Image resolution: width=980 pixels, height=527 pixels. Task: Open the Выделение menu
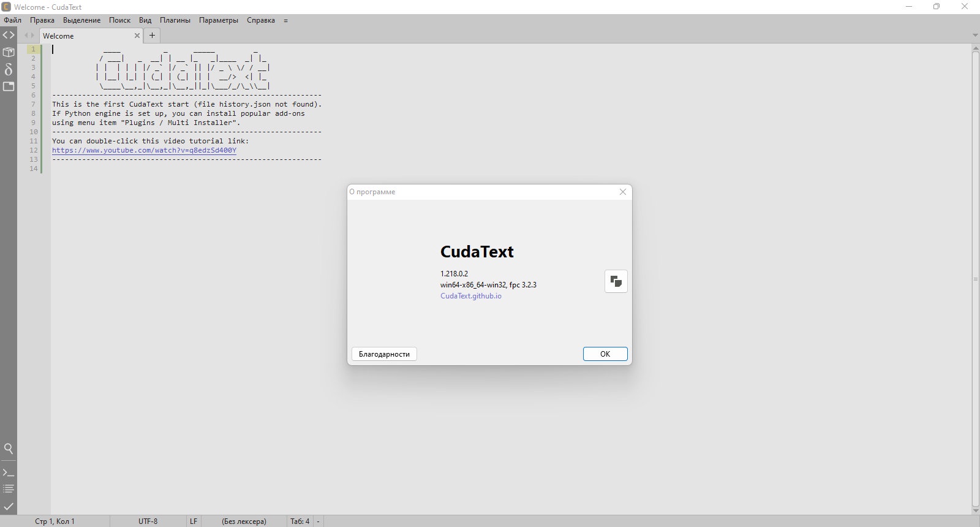tap(81, 20)
